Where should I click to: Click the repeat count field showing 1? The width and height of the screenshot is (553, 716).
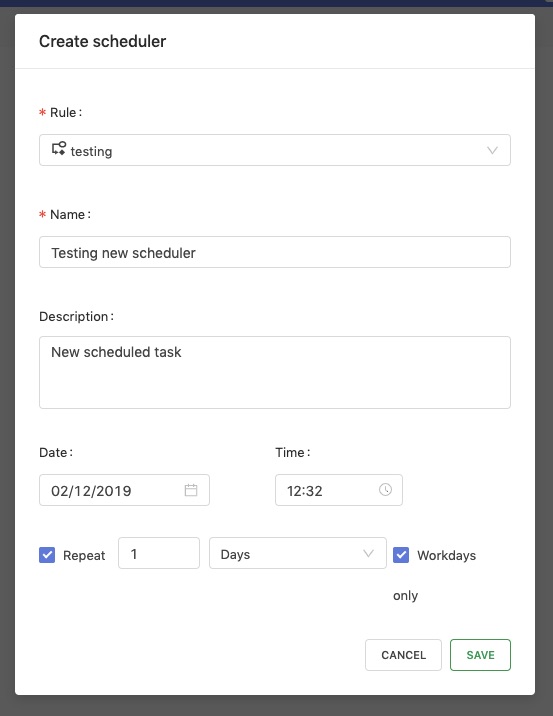pos(159,553)
